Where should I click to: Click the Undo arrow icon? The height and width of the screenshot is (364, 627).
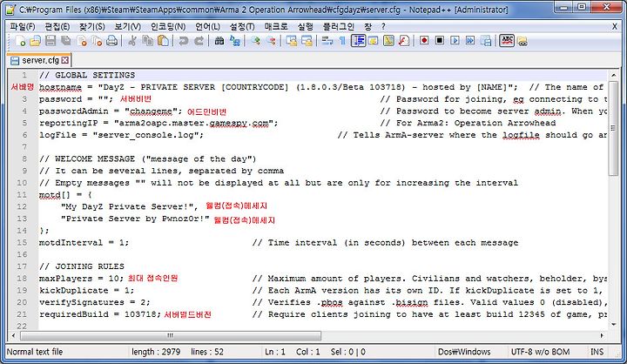click(x=183, y=41)
